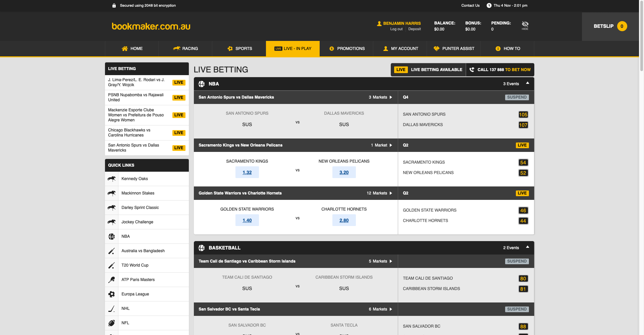The image size is (644, 335).
Task: Toggle the Hide balance eye icon
Action: click(x=525, y=25)
